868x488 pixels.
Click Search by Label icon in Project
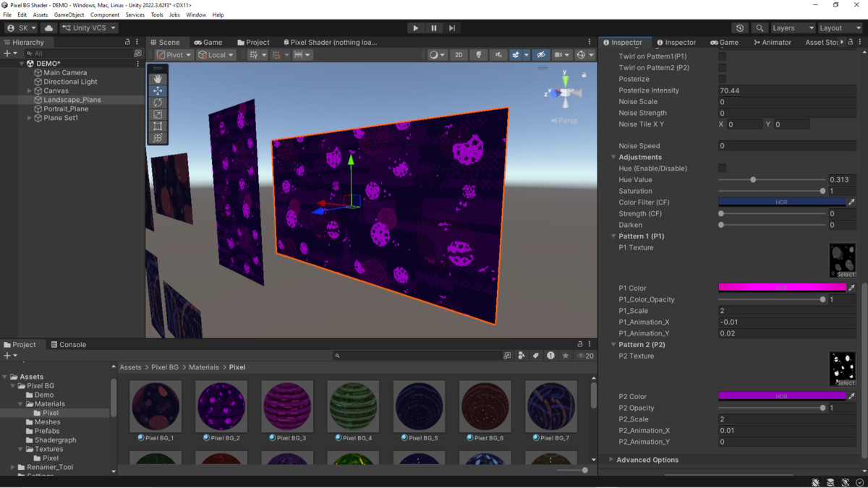coord(536,356)
